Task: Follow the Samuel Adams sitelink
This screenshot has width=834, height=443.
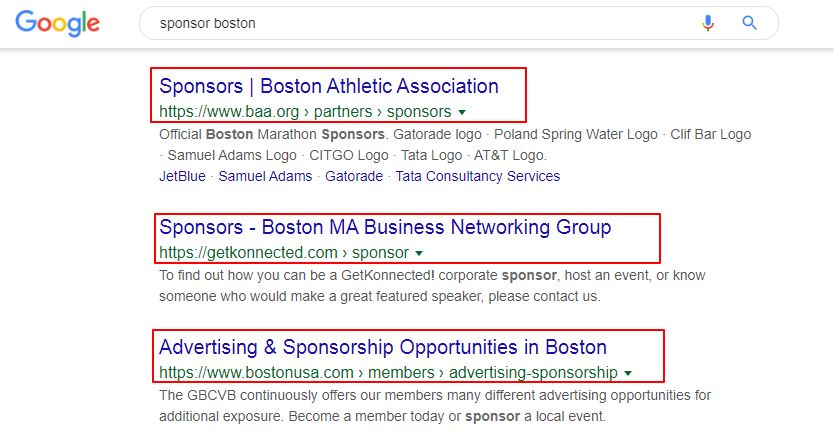Action: coord(265,176)
